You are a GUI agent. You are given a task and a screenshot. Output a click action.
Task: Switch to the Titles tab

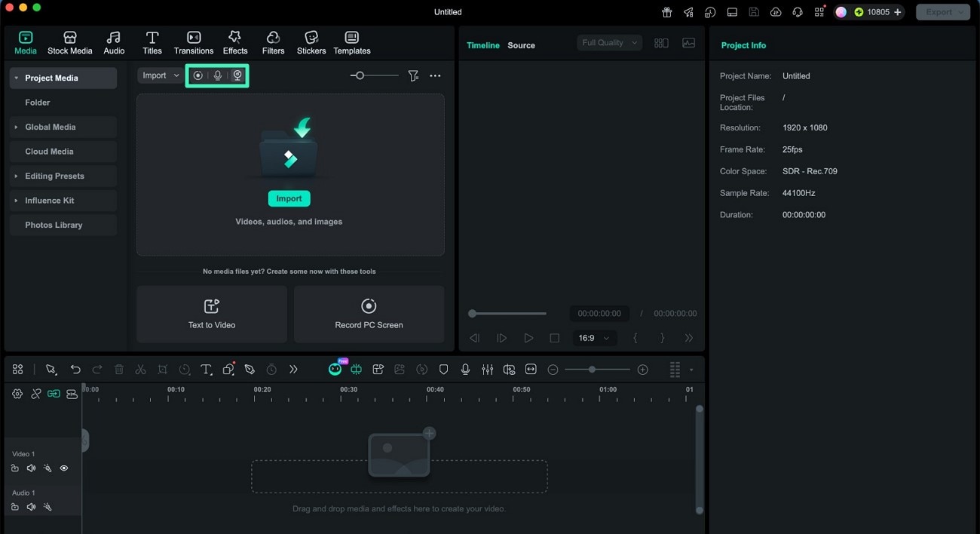click(152, 43)
